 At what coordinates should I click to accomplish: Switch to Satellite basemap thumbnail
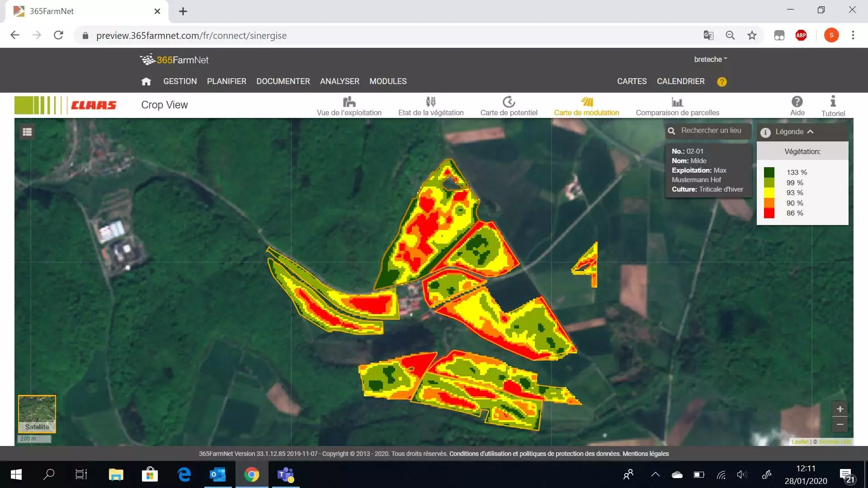(37, 414)
